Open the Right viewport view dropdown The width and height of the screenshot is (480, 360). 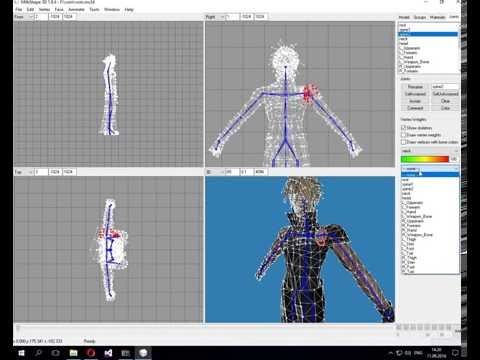pos(216,17)
